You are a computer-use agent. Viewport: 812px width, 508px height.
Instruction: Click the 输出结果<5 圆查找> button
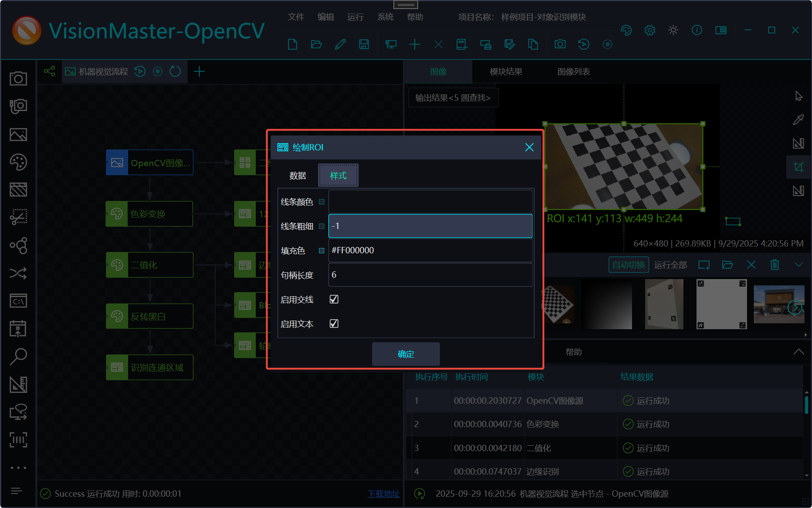(453, 98)
